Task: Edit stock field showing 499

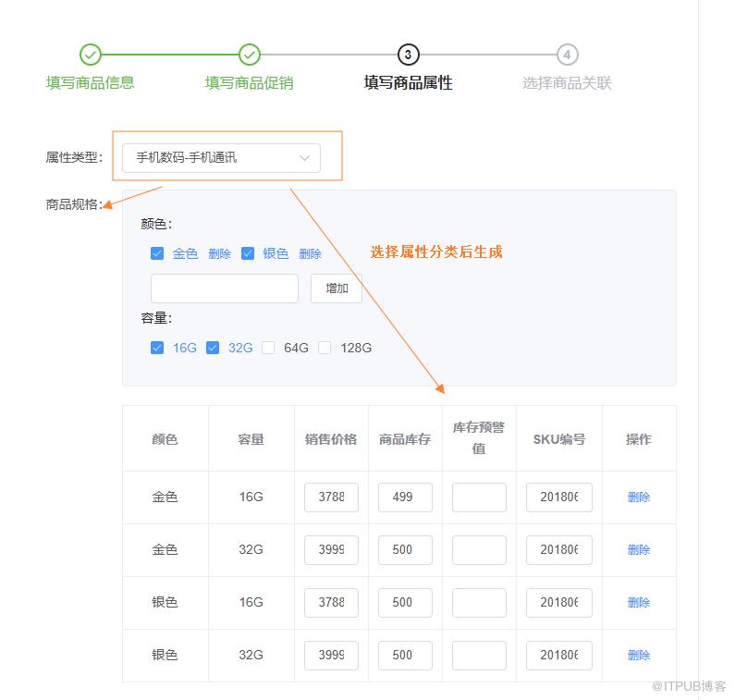Action: point(406,497)
